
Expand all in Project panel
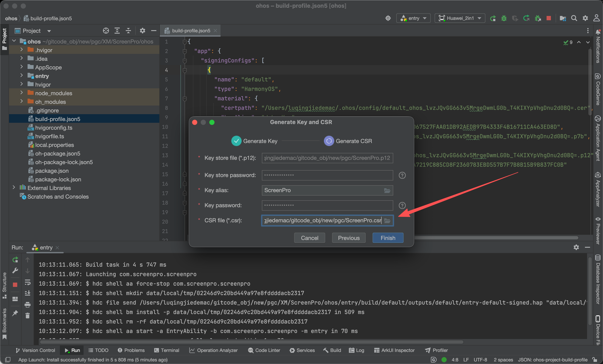click(x=117, y=31)
